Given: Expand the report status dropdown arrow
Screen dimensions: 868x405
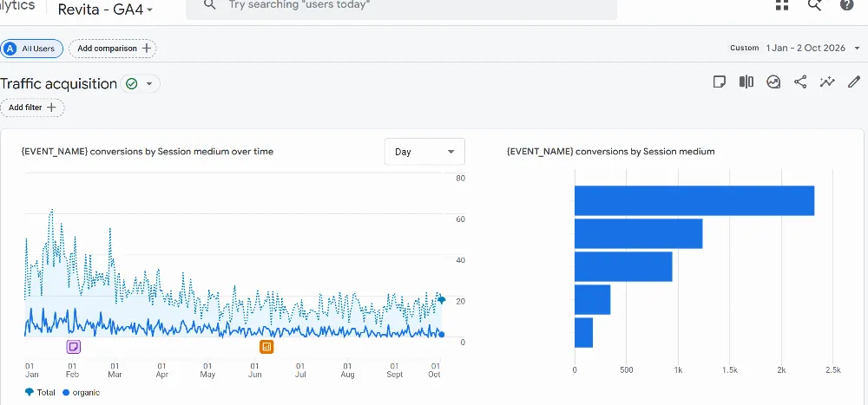Looking at the screenshot, I should click(x=149, y=84).
